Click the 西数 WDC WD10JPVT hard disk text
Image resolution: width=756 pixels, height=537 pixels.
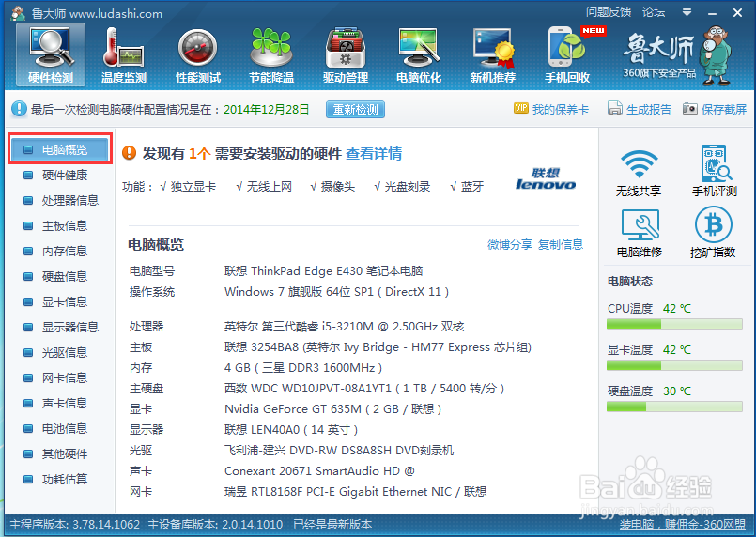pyautogui.click(x=364, y=389)
